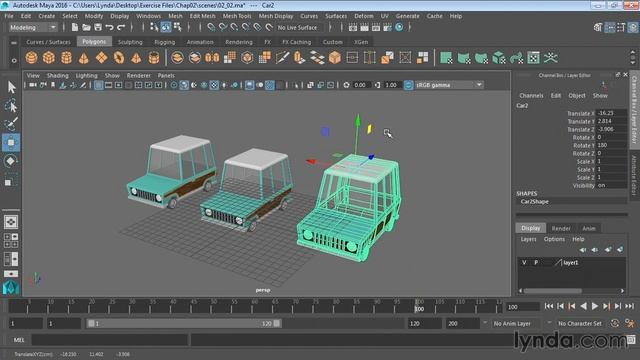Activate the Paint selection tool

click(x=11, y=124)
